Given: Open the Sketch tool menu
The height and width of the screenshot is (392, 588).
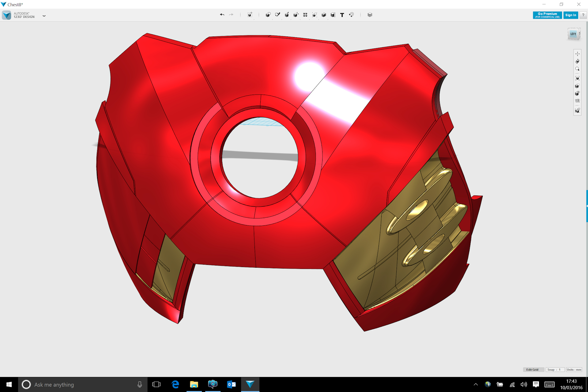Looking at the screenshot, I should click(277, 15).
